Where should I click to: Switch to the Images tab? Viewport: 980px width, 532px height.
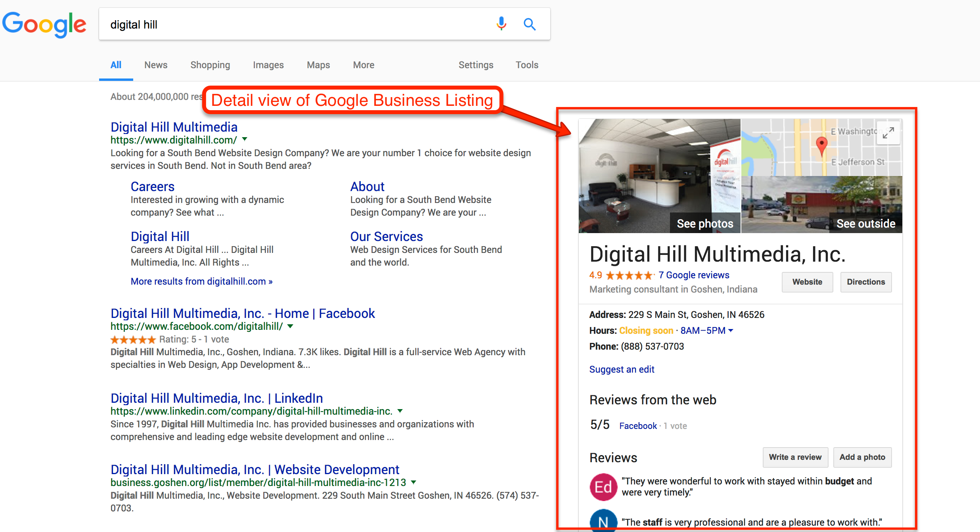click(268, 65)
